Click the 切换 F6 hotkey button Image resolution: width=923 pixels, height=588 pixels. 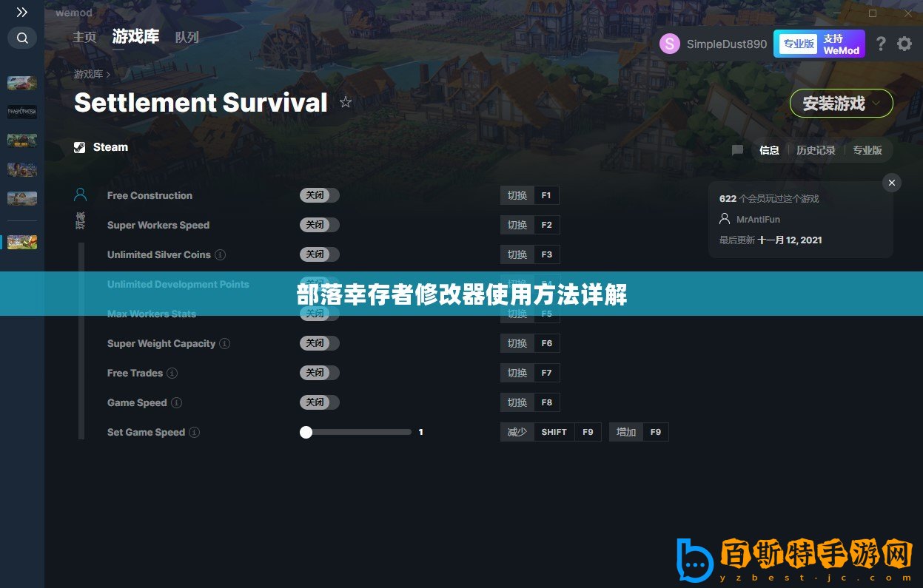coord(530,343)
